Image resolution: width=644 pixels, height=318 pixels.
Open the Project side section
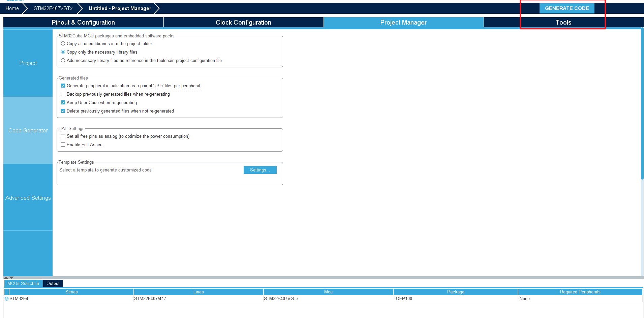tap(28, 63)
